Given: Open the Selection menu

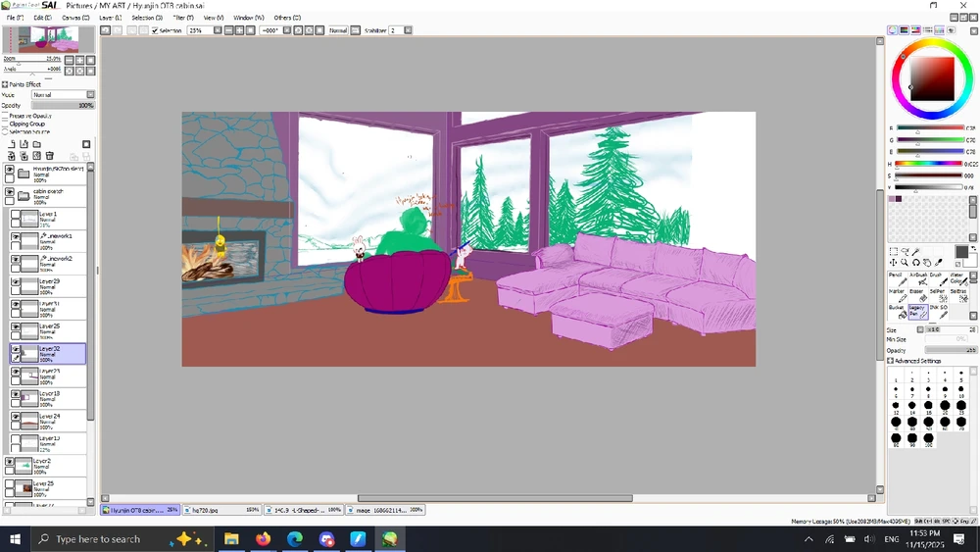Looking at the screenshot, I should coord(147,18).
